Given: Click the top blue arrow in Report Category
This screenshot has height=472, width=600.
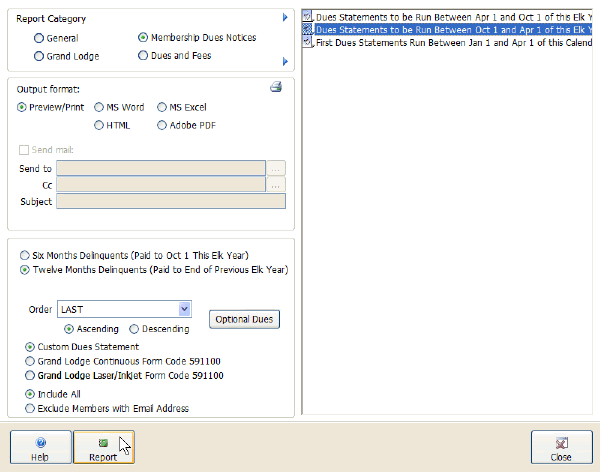Looking at the screenshot, I should (285, 18).
